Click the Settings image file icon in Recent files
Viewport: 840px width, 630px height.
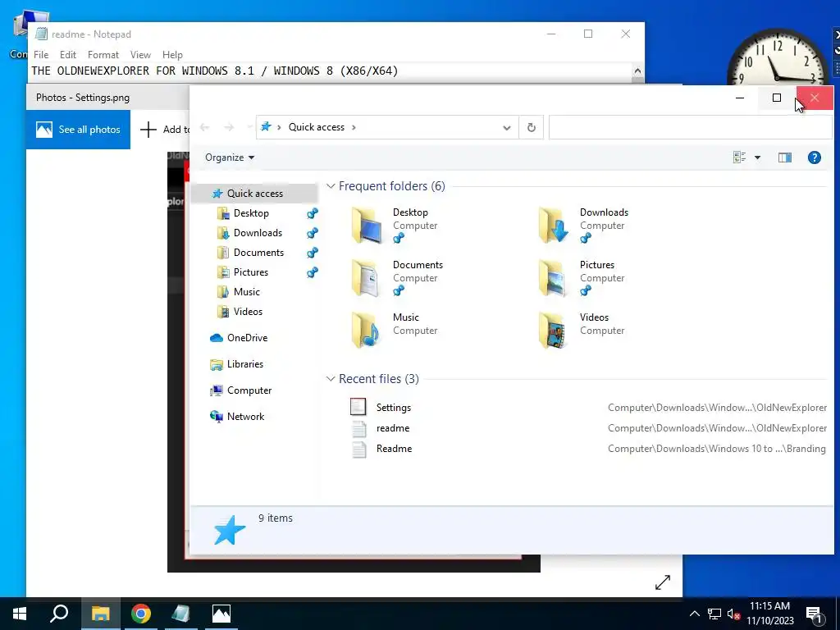358,407
